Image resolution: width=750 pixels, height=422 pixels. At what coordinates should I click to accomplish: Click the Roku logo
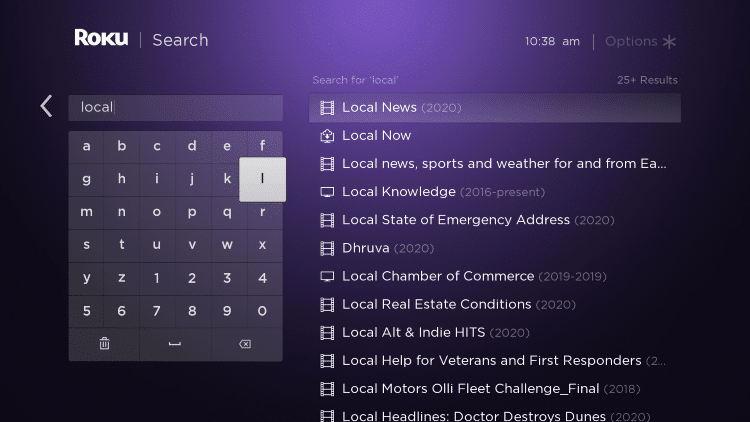(101, 38)
